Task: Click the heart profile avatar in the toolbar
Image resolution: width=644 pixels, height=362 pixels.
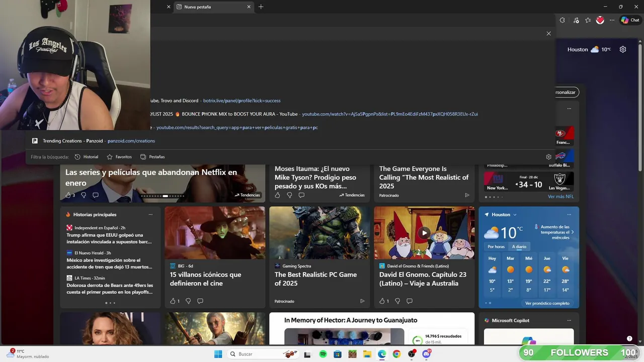Action: (x=600, y=20)
